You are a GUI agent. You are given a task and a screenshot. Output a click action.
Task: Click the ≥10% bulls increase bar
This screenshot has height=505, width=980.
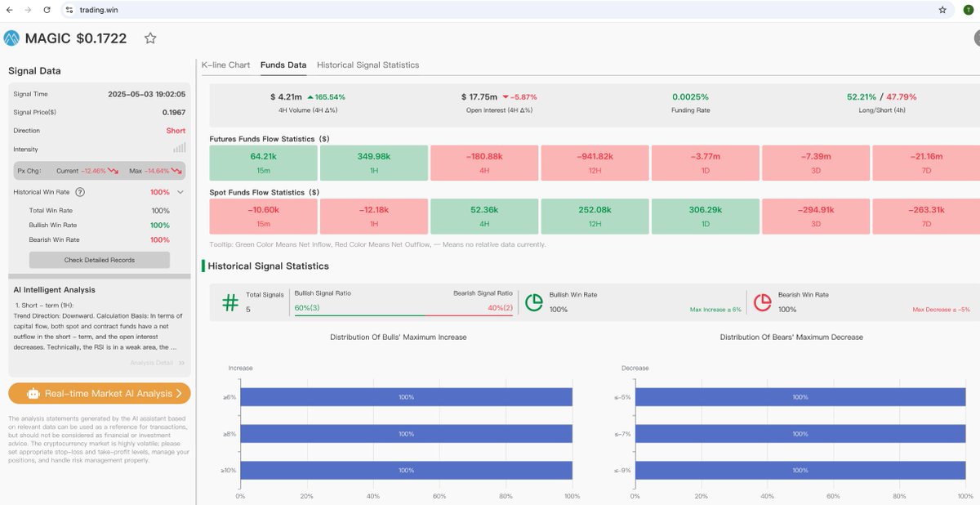[406, 471]
